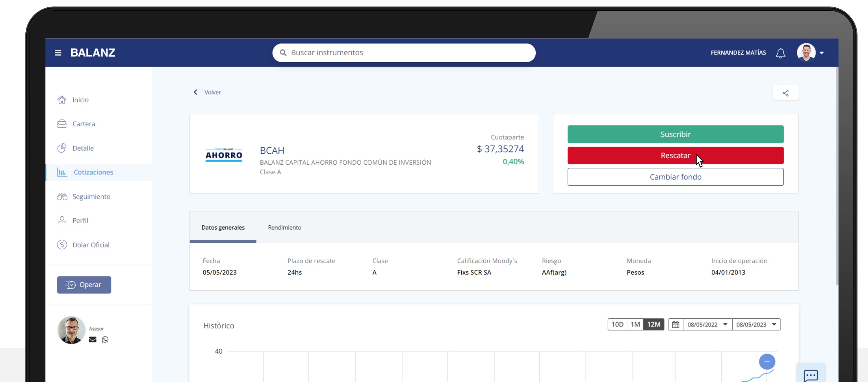Image resolution: width=868 pixels, height=382 pixels.
Task: Click the Dolar Oficial coin icon
Action: tap(62, 245)
